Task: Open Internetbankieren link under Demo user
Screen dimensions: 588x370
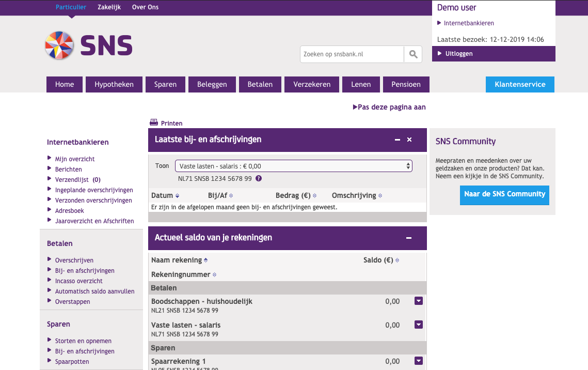Action: [469, 23]
